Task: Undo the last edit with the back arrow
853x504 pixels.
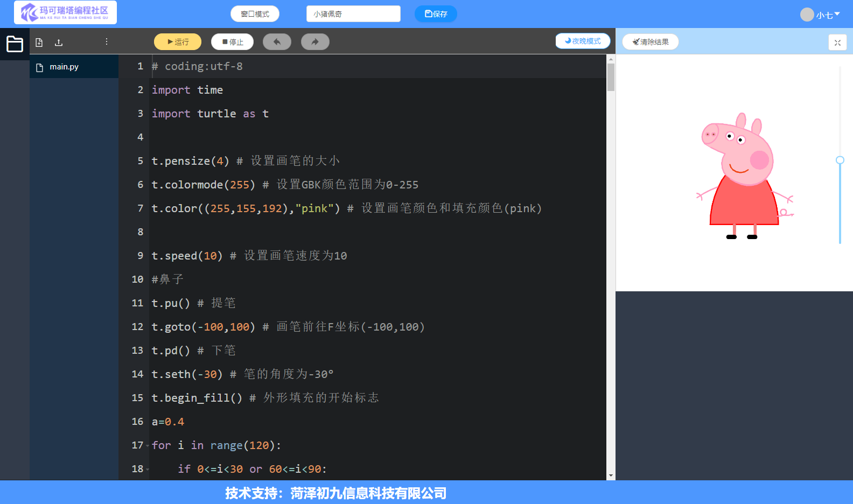Action: [x=277, y=41]
